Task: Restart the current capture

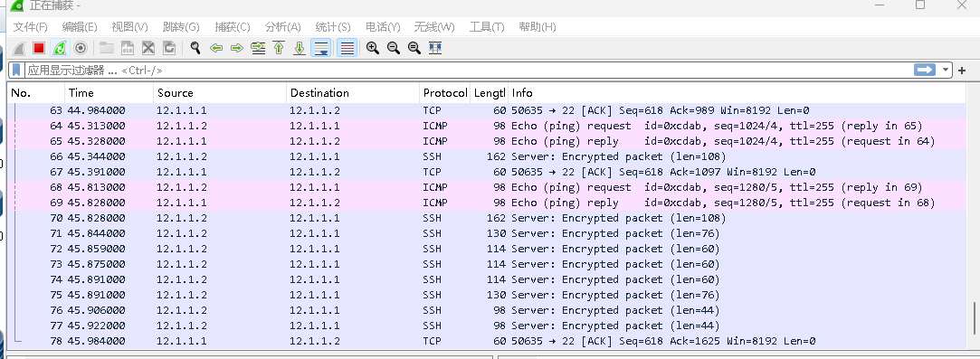Action: (60, 48)
